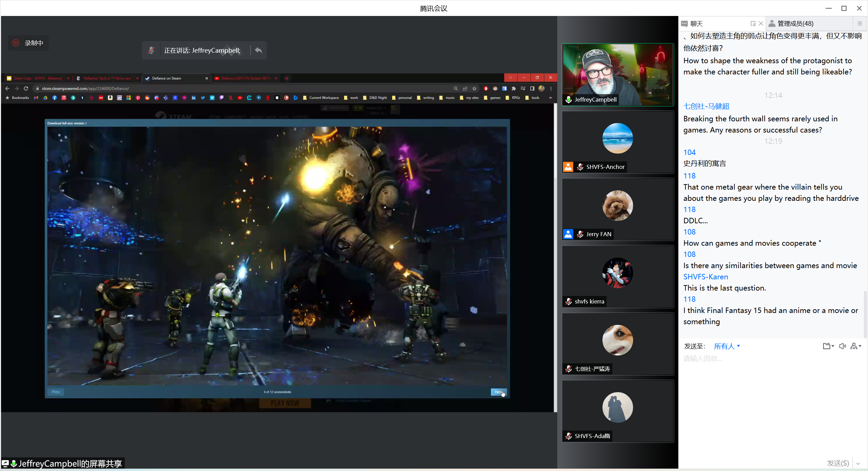This screenshot has height=471, width=868.
Task: Expand the send options chevron beside 发送
Action: [x=858, y=464]
